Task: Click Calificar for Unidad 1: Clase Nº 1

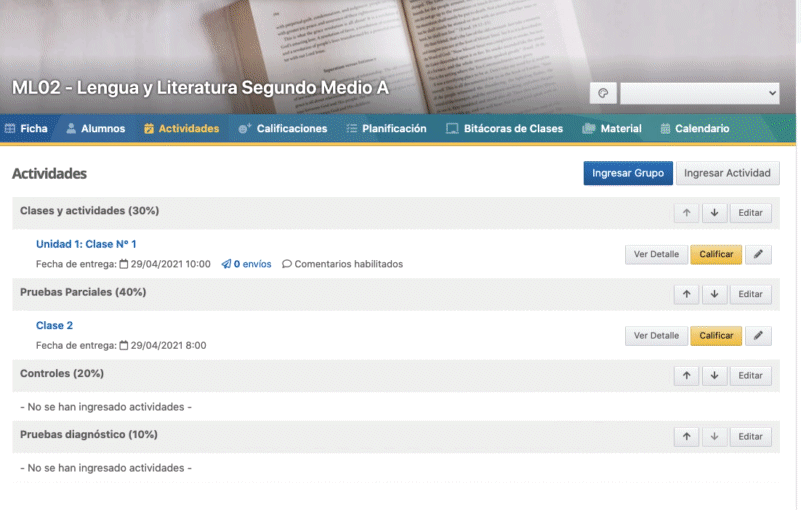Action: coord(716,254)
